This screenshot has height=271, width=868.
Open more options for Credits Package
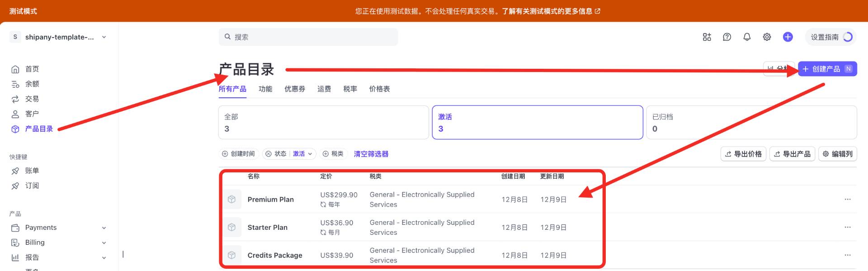tap(847, 255)
